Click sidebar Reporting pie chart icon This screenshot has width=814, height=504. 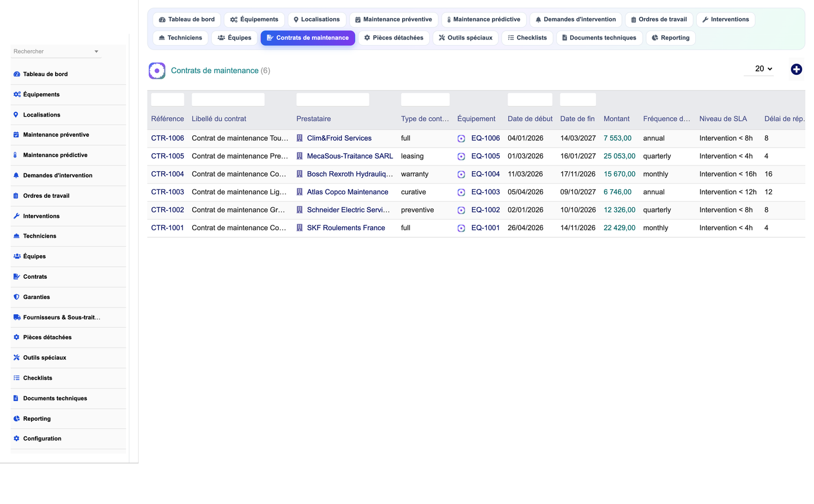(16, 419)
